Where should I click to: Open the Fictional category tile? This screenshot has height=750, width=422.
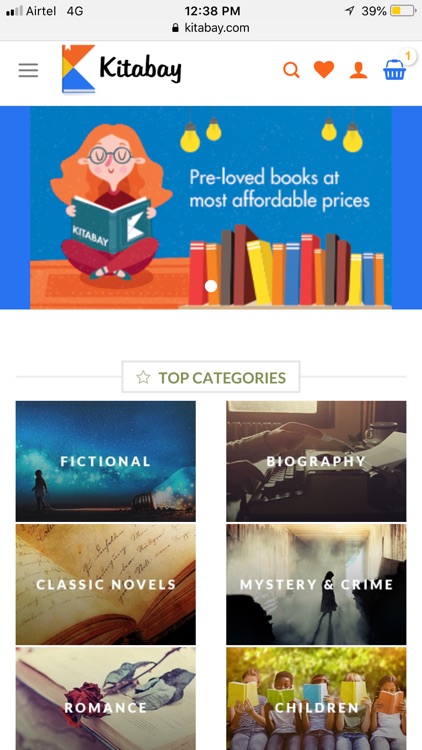pyautogui.click(x=106, y=461)
